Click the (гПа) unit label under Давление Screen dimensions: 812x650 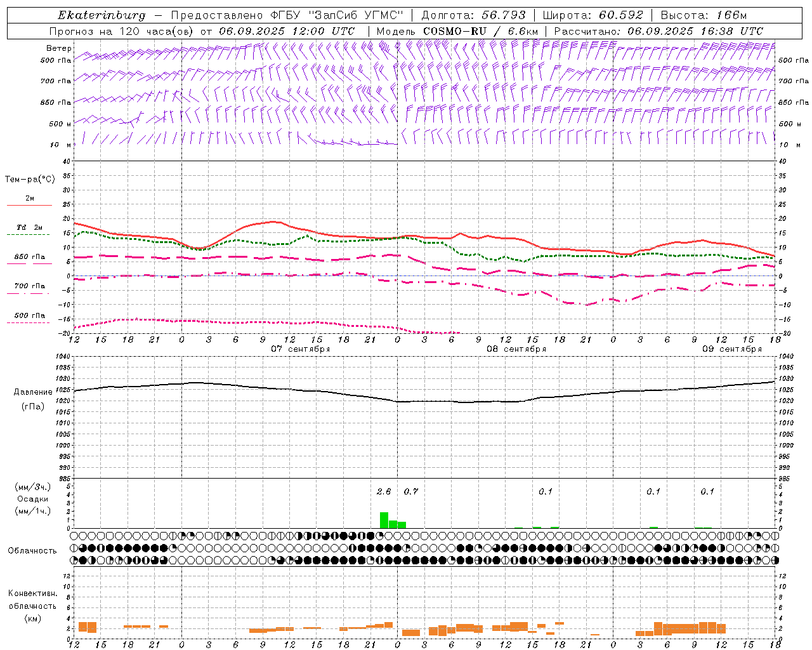coord(32,407)
